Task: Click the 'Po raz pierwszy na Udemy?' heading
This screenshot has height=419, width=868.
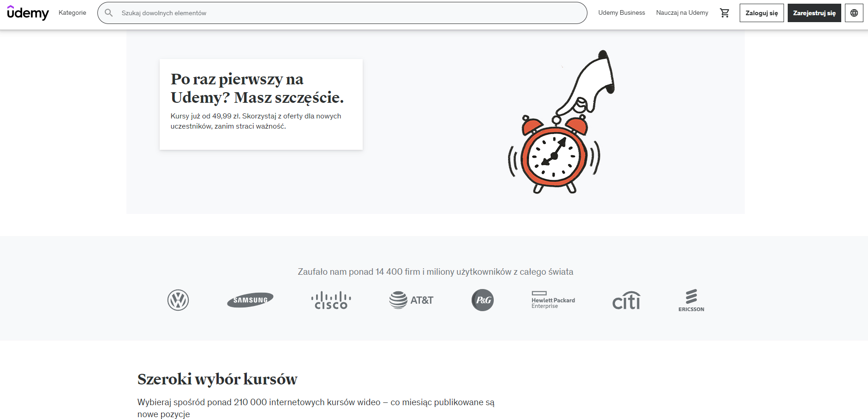Action: coord(257,88)
